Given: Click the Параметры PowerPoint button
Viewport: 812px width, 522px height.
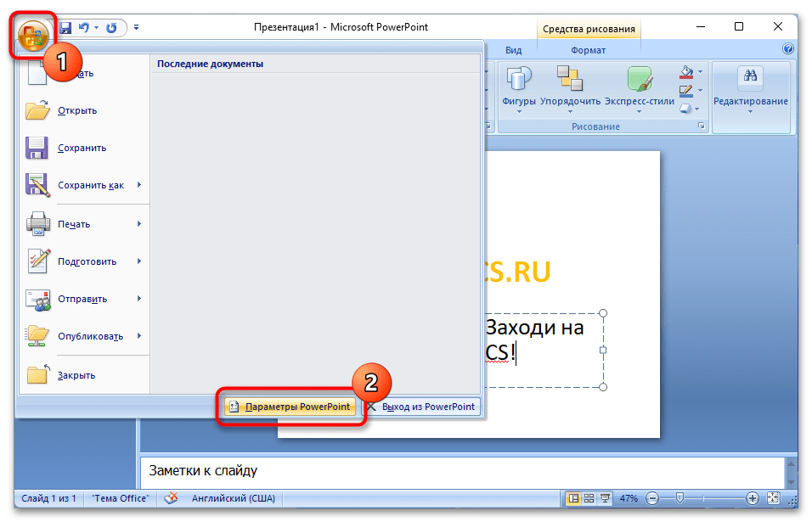Looking at the screenshot, I should (289, 407).
